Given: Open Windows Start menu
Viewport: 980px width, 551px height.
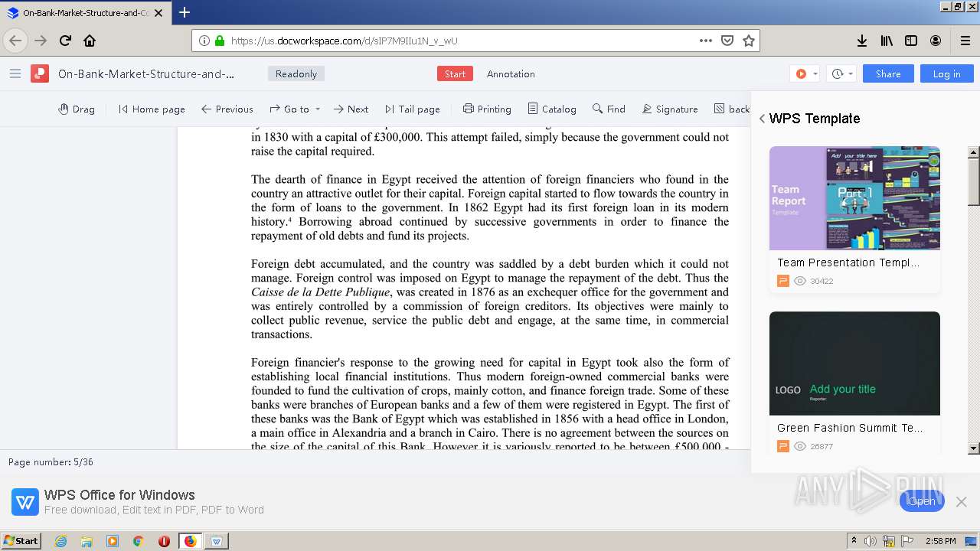Looking at the screenshot, I should click(21, 540).
